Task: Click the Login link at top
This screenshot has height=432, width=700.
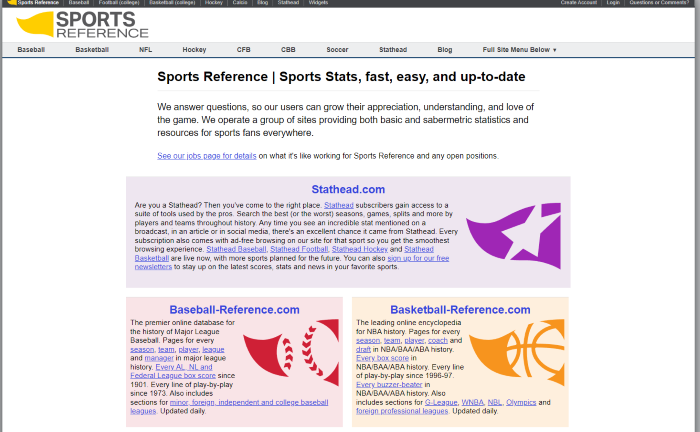Action: tap(613, 3)
